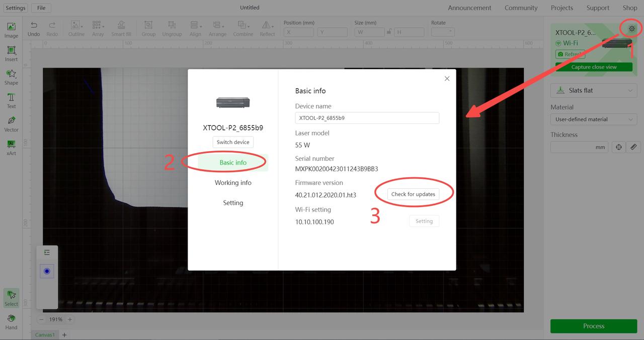This screenshot has width=644, height=340.
Task: Open the xArt AI tool
Action: coord(11,147)
